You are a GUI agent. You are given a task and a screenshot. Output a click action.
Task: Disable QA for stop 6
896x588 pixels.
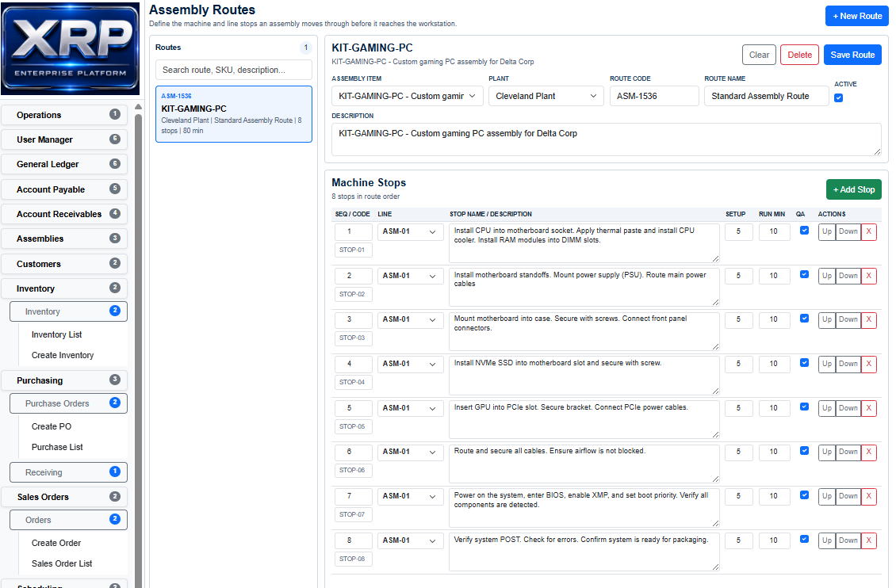coord(804,451)
